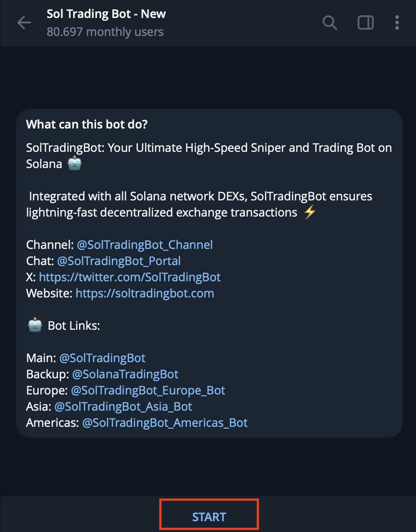Click the 'What can this bot do?' heading
The height and width of the screenshot is (532, 416).
coord(87,124)
